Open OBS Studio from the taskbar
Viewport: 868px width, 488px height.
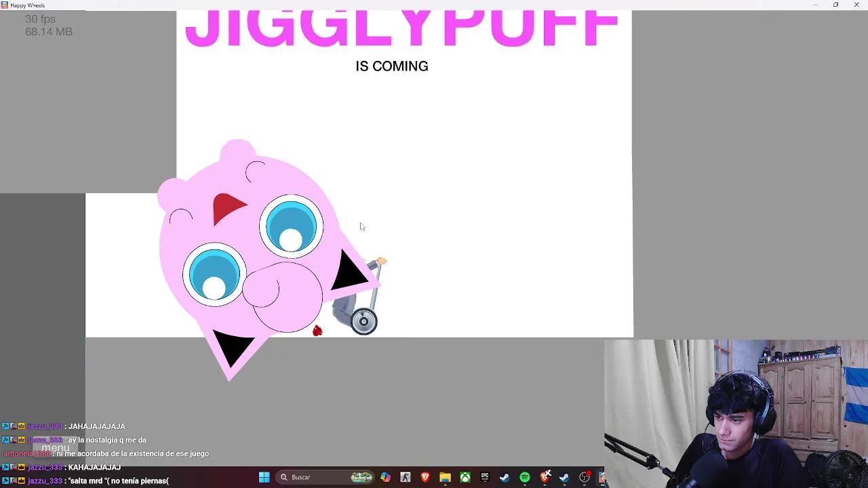pos(584,477)
